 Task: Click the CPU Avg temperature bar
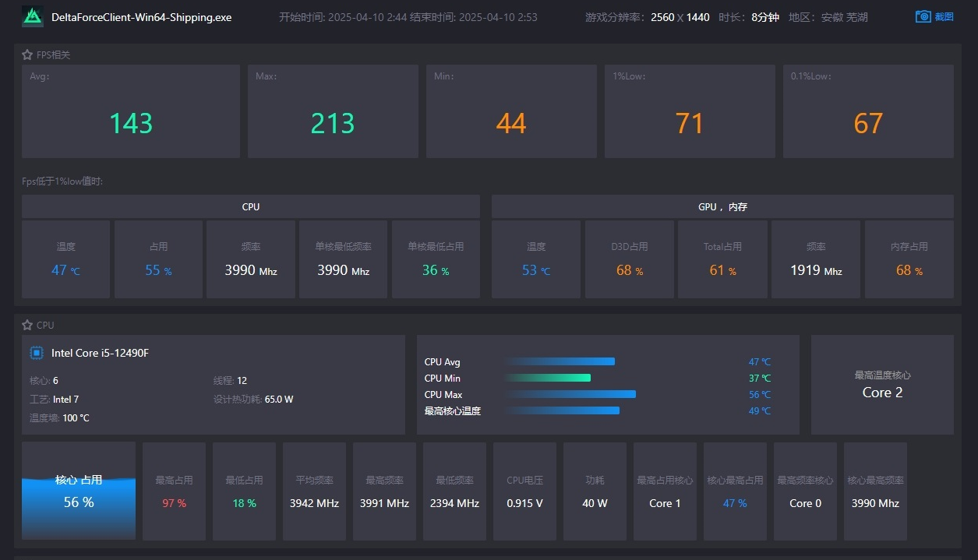560,361
